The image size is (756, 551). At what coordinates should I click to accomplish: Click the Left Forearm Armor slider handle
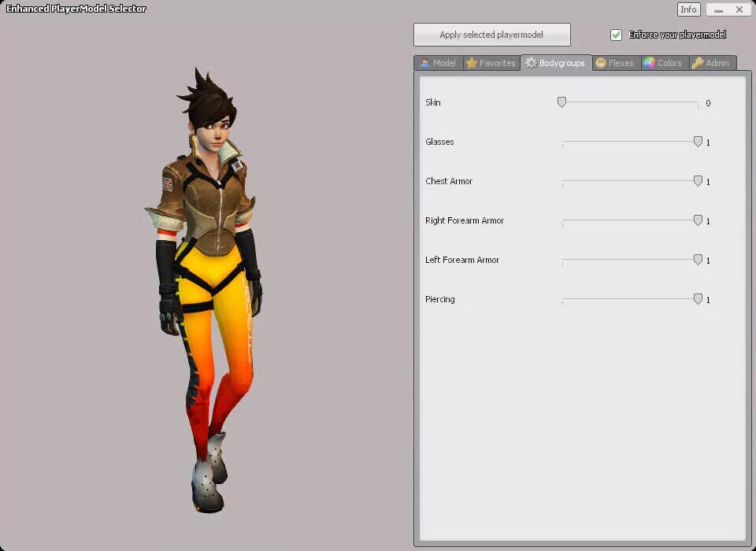(x=698, y=260)
